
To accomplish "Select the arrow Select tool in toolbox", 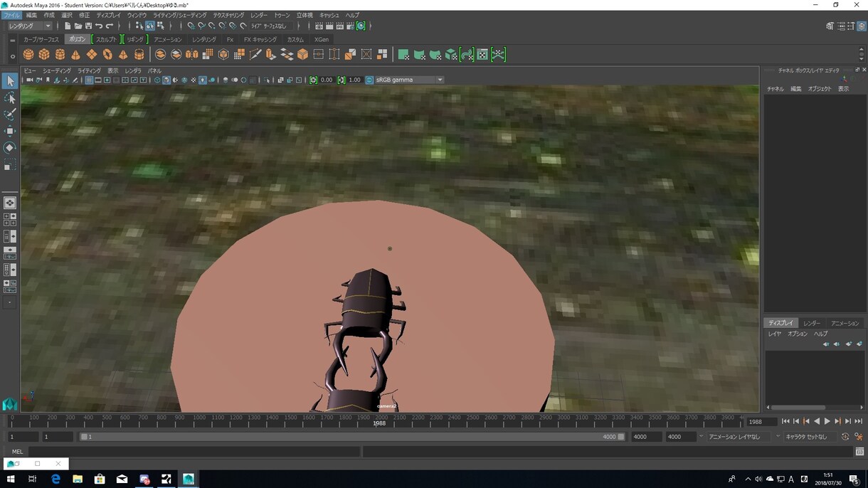I will coord(10,81).
